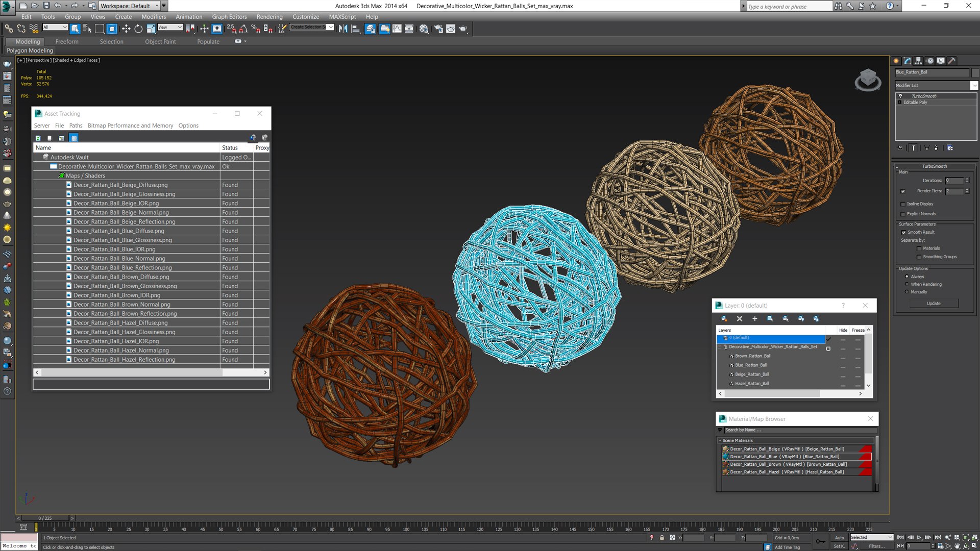The width and height of the screenshot is (980, 551).
Task: Collapse the Decorative_Multicolor_Wicker_Rattan_Balls_Set layer
Action: click(720, 347)
